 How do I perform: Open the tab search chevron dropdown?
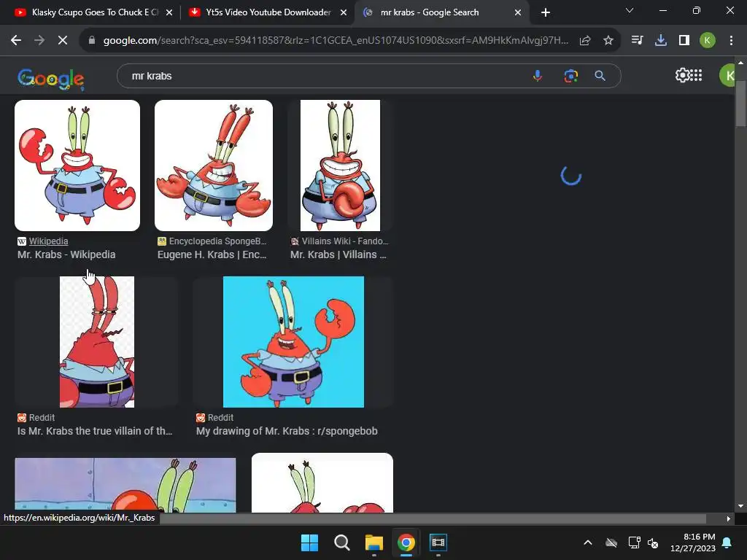click(x=630, y=10)
